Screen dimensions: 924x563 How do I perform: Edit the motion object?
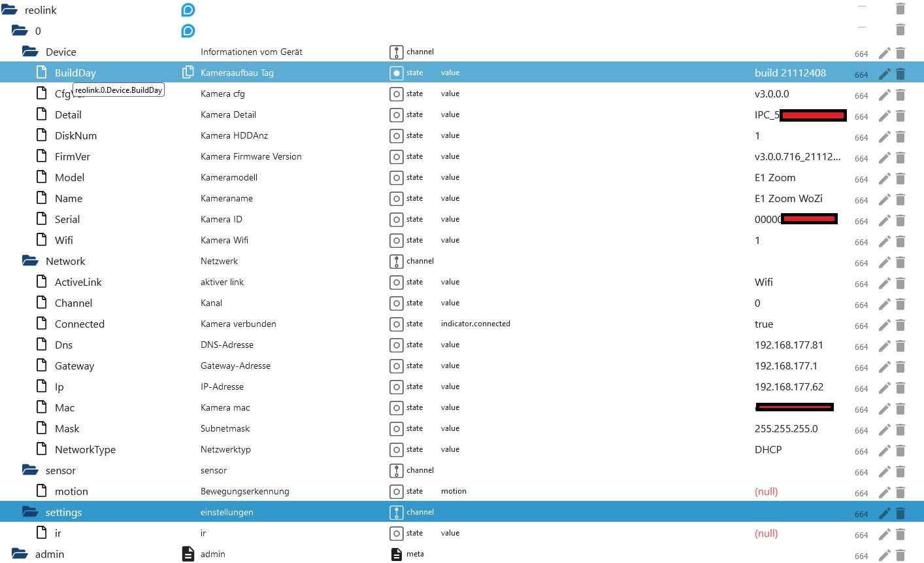[x=884, y=492]
